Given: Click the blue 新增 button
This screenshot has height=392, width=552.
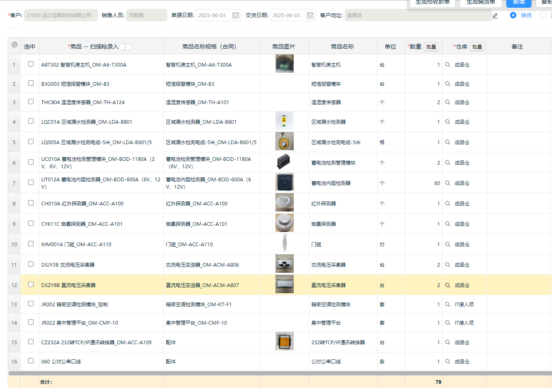Looking at the screenshot, I should (x=519, y=3).
